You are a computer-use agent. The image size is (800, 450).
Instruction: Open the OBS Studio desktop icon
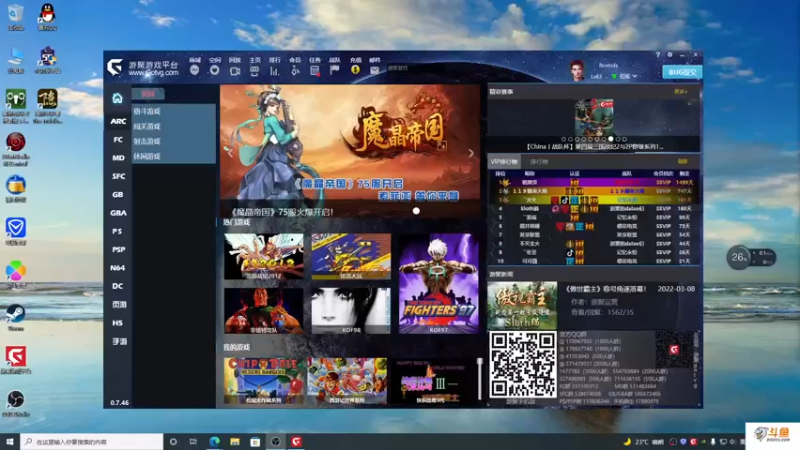[16, 399]
